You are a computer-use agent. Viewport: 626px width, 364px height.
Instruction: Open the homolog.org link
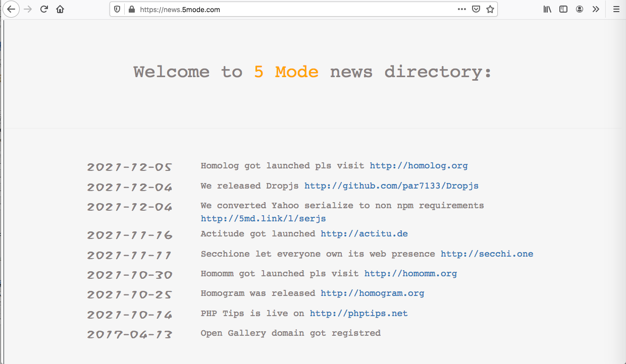[x=419, y=165]
